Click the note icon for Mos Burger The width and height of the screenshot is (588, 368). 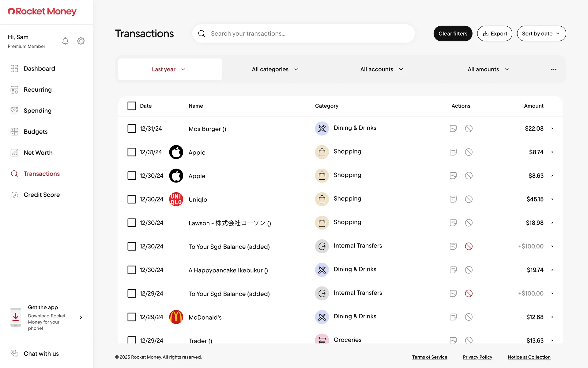tap(453, 128)
